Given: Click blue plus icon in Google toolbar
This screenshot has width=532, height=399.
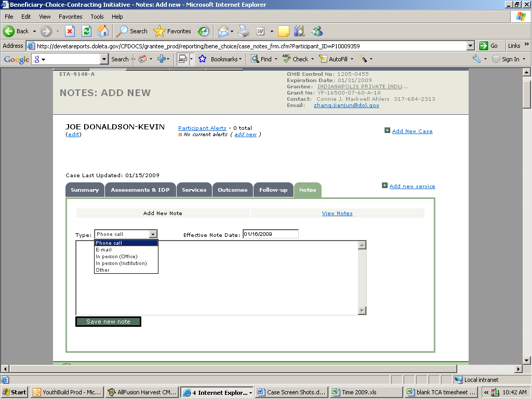Looking at the screenshot, I should coord(162,59).
